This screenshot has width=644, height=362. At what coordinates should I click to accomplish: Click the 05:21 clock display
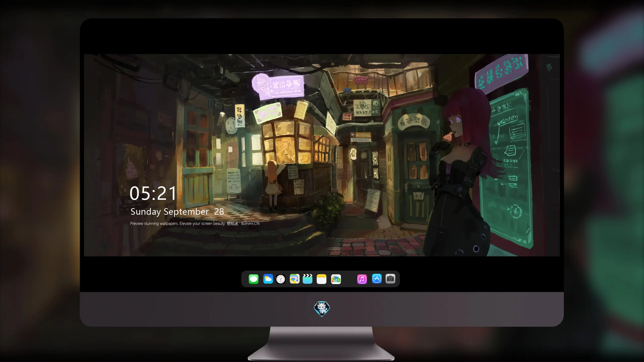[x=153, y=193]
